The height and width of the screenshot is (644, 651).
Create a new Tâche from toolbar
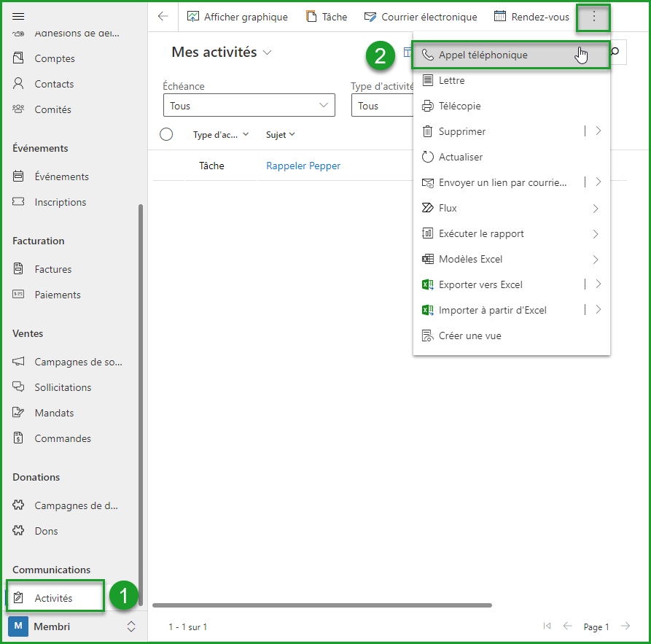tap(326, 17)
